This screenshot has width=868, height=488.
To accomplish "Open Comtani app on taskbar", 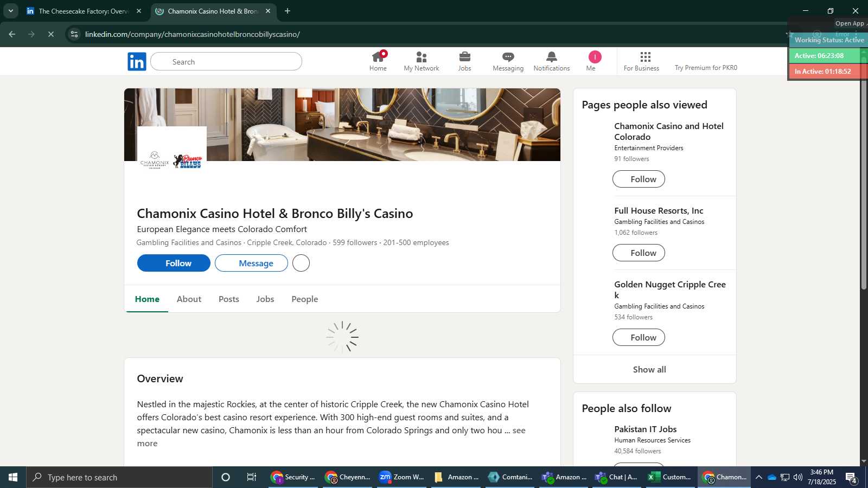I will 510,477.
